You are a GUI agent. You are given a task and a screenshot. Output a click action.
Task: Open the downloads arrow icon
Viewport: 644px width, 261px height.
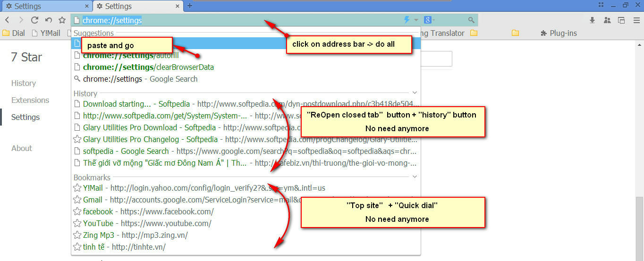click(592, 20)
